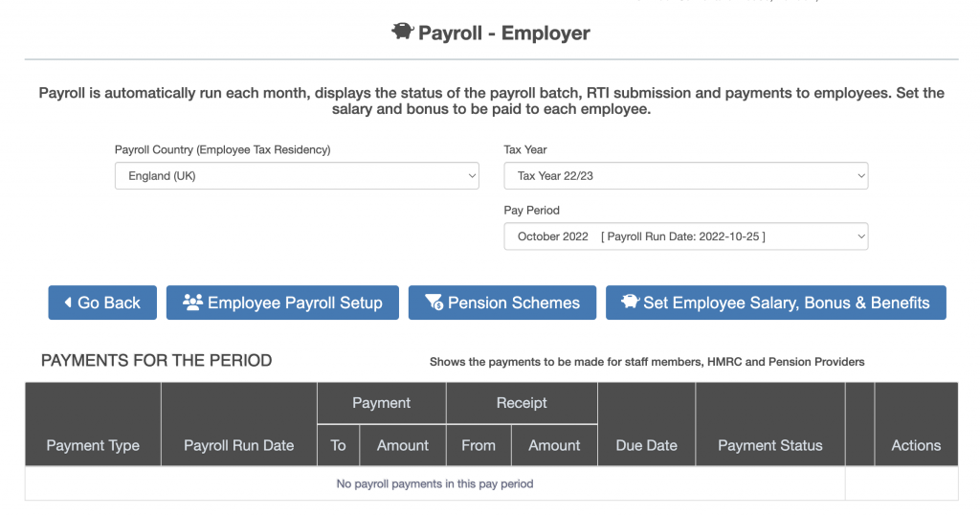Select the Payment Status column header

coord(769,445)
